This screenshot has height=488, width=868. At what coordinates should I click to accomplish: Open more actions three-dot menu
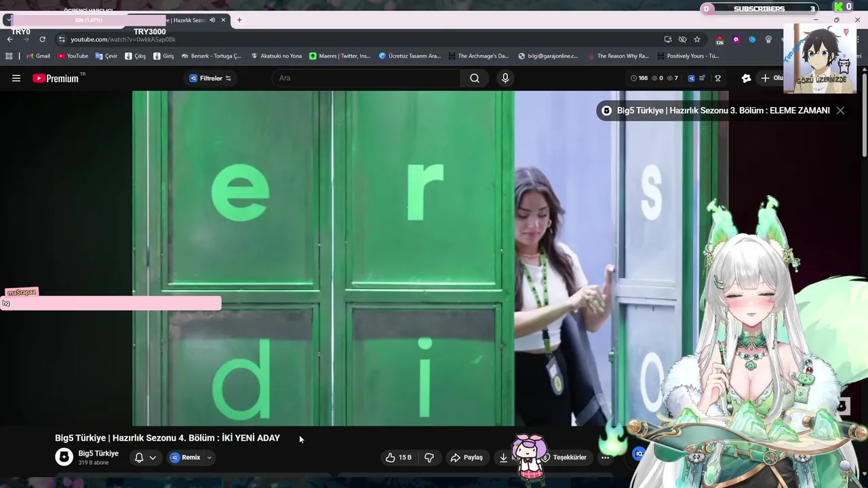coord(605,457)
